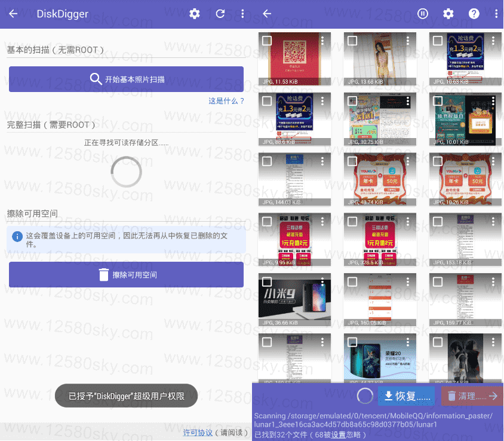Go back from the scan results screen
The image size is (504, 441).
click(x=267, y=14)
